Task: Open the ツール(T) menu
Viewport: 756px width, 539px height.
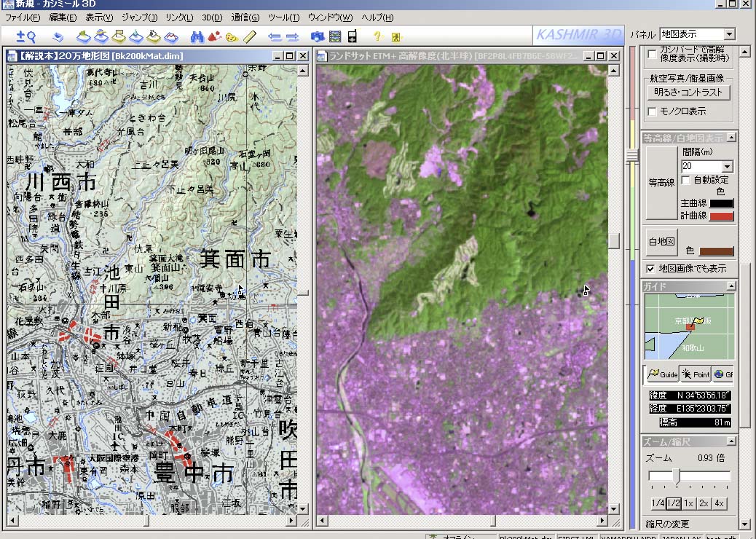Action: (x=283, y=17)
